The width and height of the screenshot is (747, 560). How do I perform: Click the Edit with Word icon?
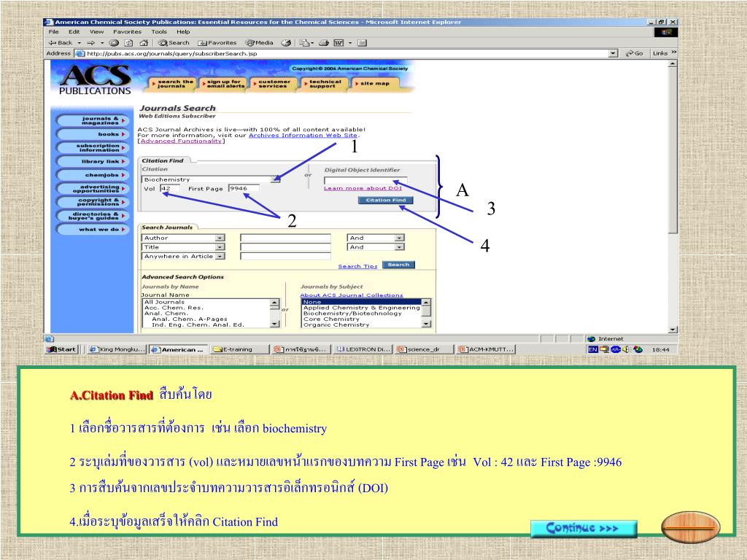pyautogui.click(x=338, y=43)
